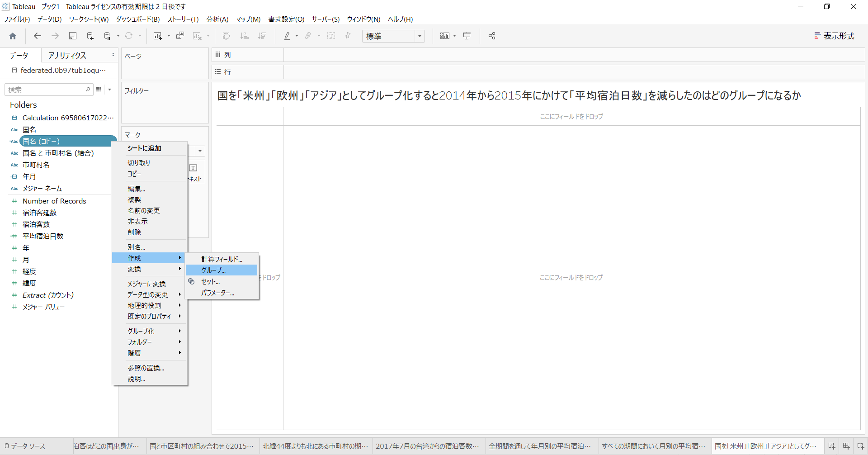Click the duplicate sheet toolbar icon
The image size is (868, 455).
pyautogui.click(x=180, y=36)
